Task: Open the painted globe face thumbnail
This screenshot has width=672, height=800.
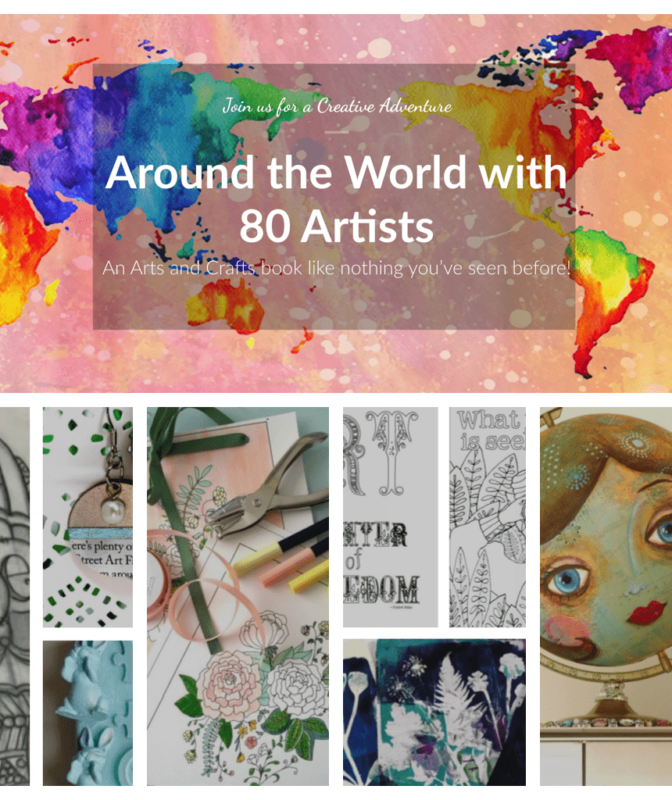Action: click(x=606, y=596)
